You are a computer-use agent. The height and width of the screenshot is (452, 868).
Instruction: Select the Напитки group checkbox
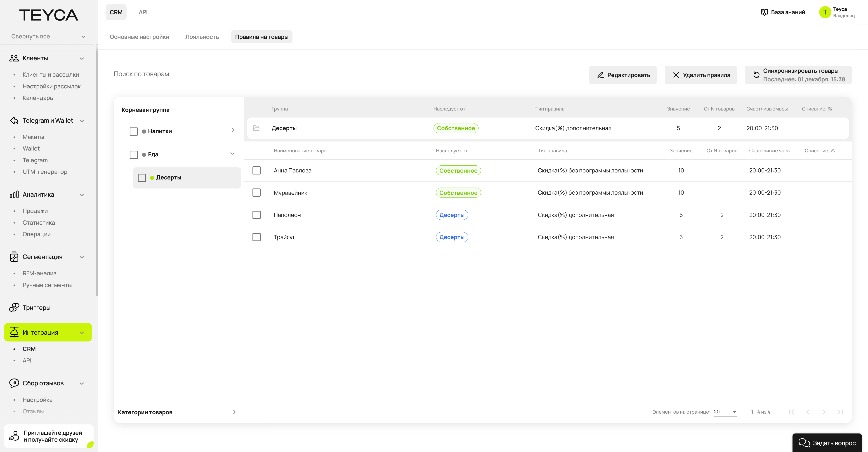(x=134, y=131)
